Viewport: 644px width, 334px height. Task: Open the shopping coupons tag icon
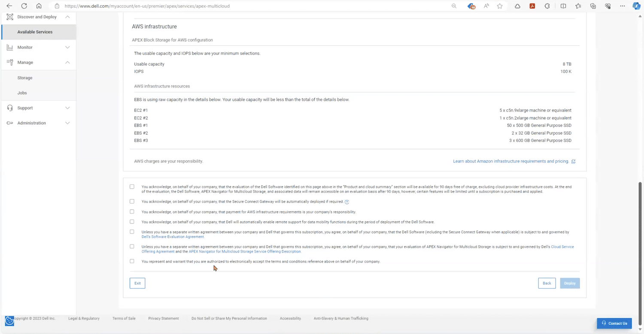471,6
